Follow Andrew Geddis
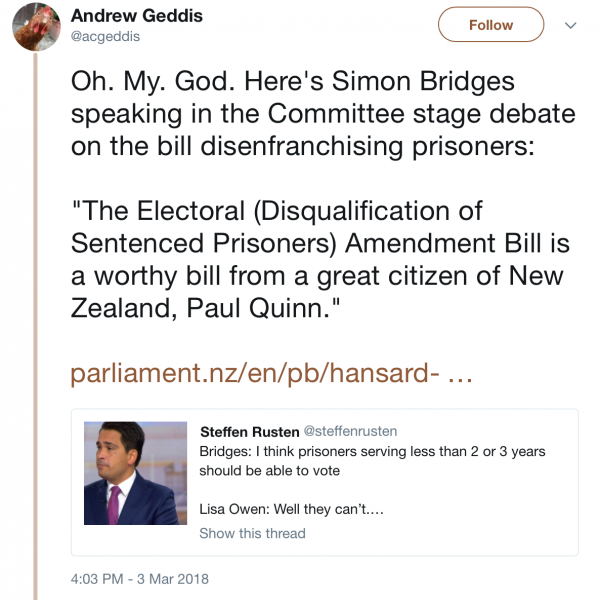The height and width of the screenshot is (600, 600). (491, 25)
